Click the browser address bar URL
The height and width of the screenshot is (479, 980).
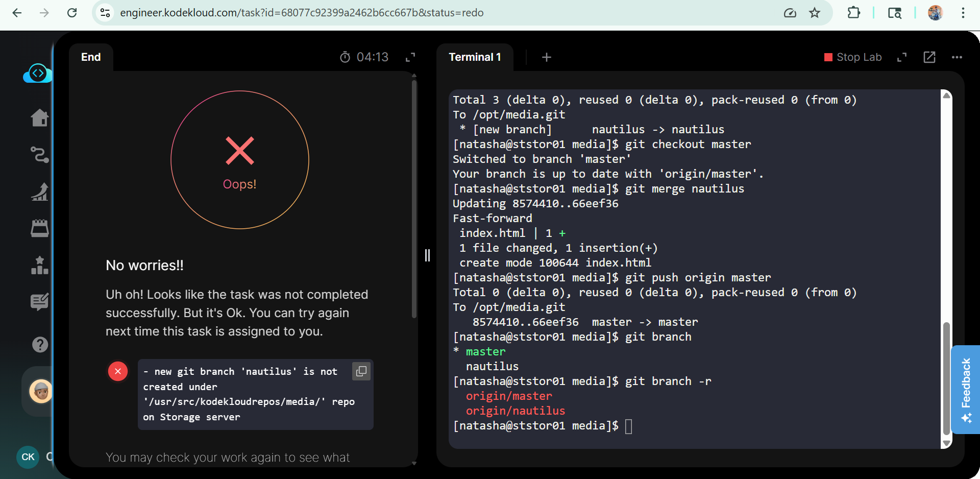point(301,13)
